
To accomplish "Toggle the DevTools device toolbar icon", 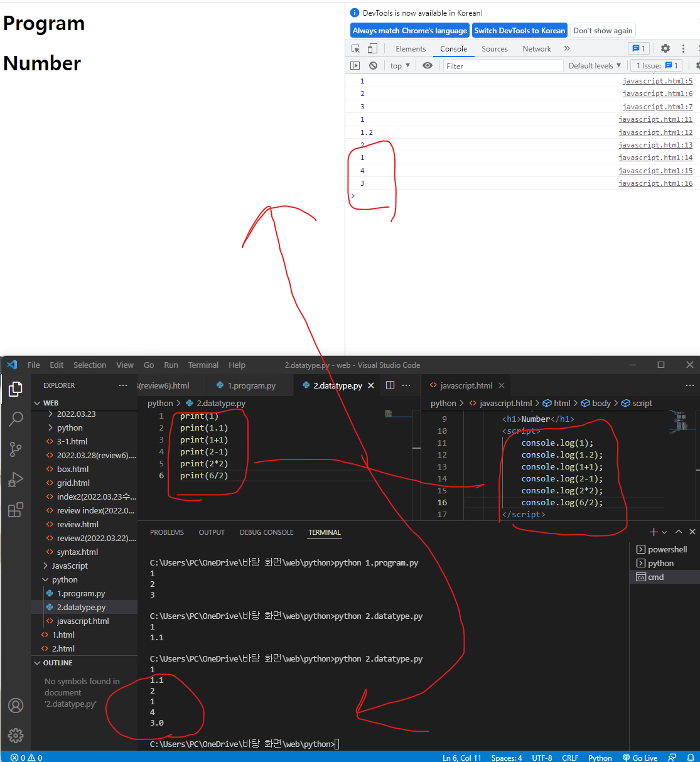I will click(x=372, y=48).
